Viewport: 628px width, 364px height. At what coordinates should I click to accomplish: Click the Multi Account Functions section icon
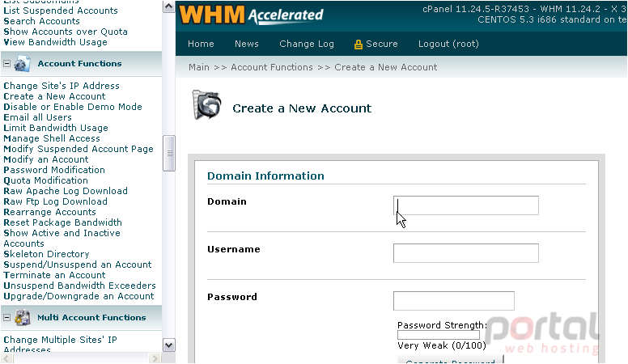point(23,318)
